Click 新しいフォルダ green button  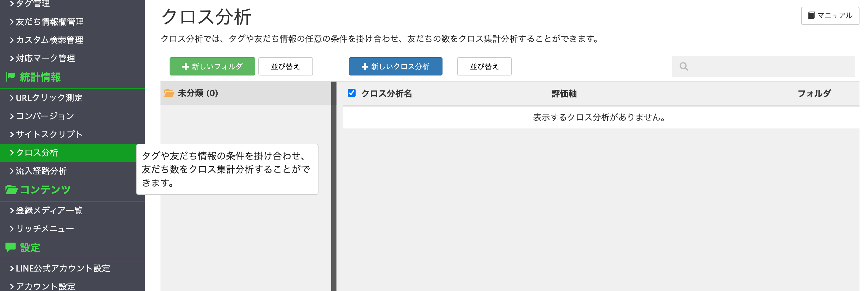click(x=212, y=66)
